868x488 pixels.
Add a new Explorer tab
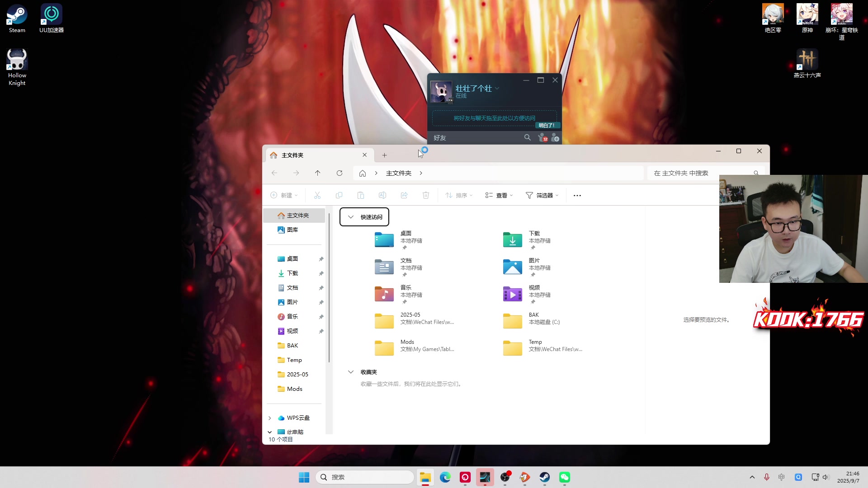(x=384, y=155)
